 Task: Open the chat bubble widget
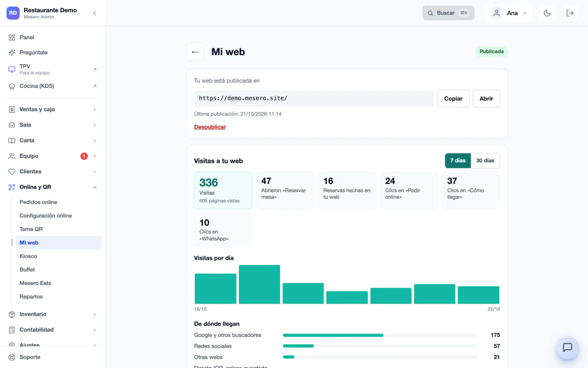567,347
